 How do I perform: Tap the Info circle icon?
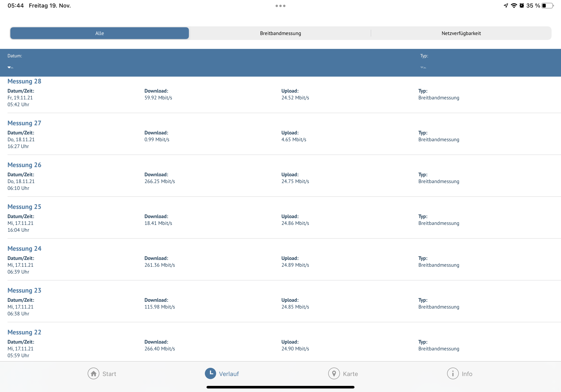452,373
